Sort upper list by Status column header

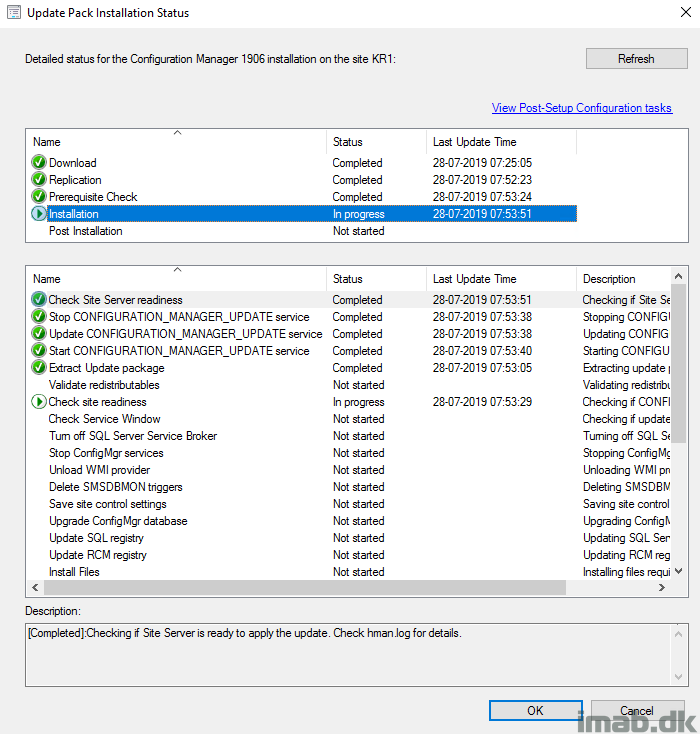[x=376, y=142]
